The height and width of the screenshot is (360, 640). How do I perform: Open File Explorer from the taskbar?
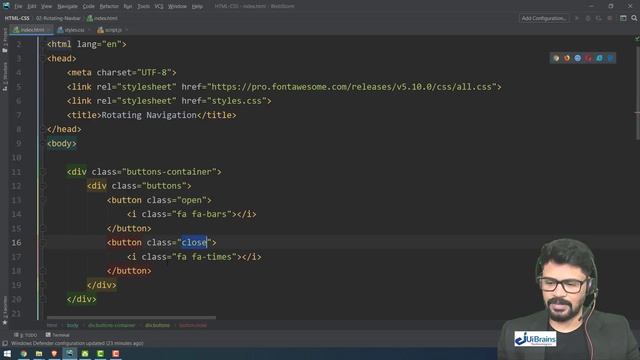coord(39,354)
